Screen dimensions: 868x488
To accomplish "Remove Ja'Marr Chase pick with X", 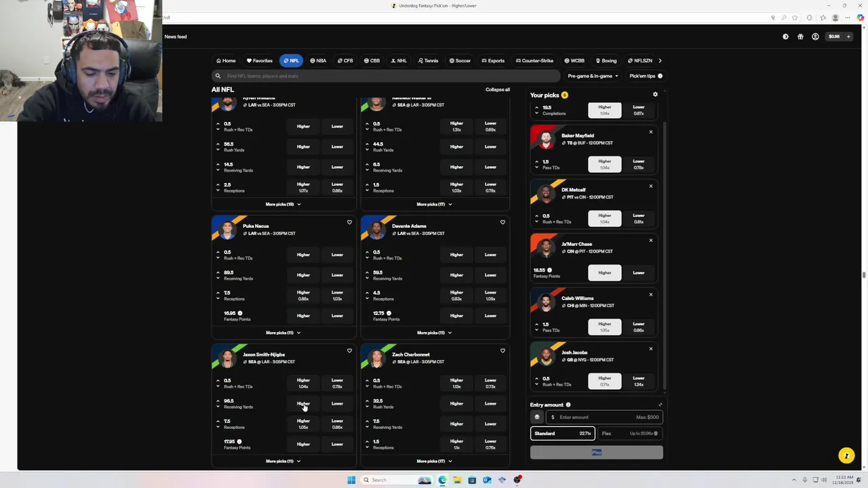I will coord(651,240).
